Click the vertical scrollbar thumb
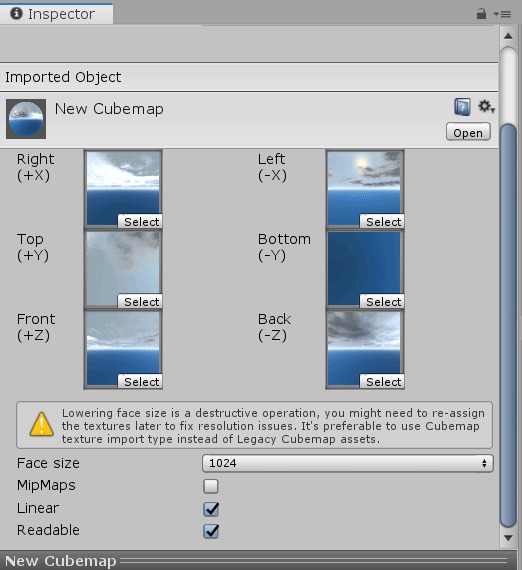 (x=509, y=325)
